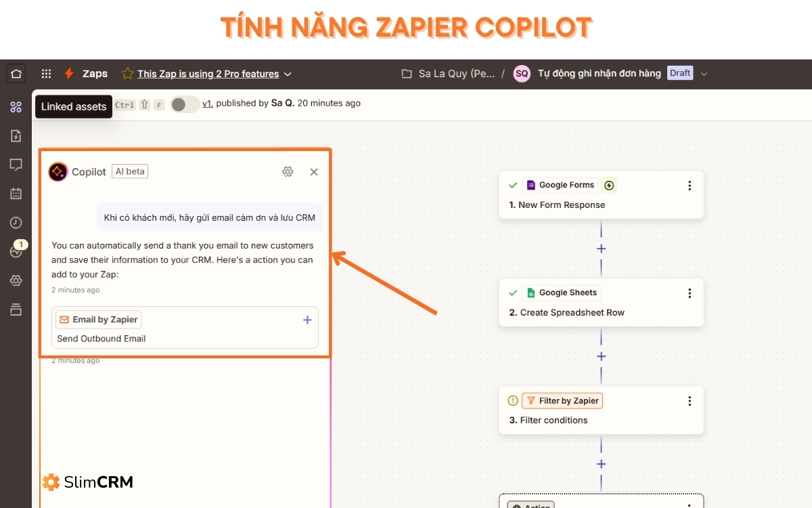The height and width of the screenshot is (508, 812).
Task: Open Copilot settings gear icon
Action: [288, 172]
